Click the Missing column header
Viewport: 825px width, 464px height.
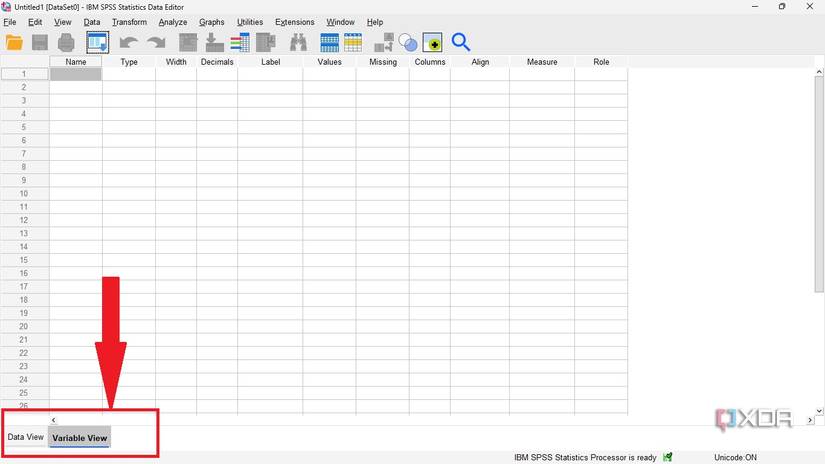383,62
